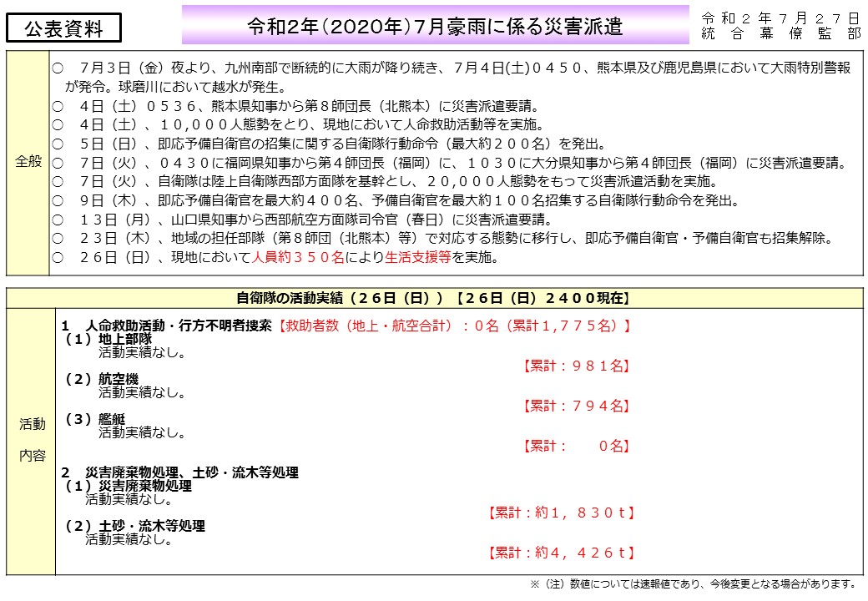Click the cumulative total 累計:0名
The height and width of the screenshot is (601, 868).
pyautogui.click(x=576, y=446)
